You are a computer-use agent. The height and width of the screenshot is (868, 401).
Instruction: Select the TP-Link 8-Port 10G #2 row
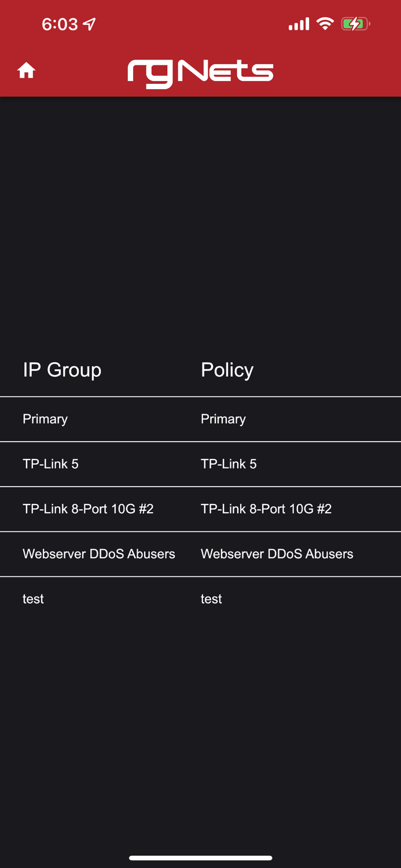point(89,509)
